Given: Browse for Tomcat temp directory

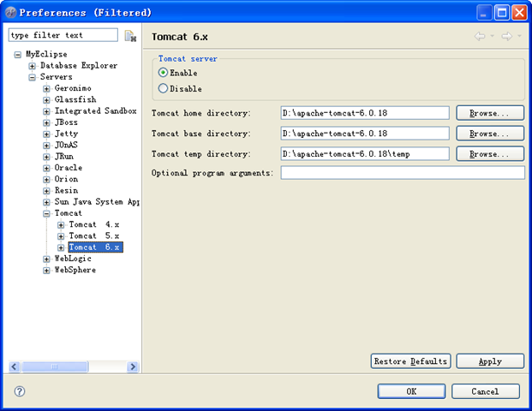Looking at the screenshot, I should pos(490,153).
